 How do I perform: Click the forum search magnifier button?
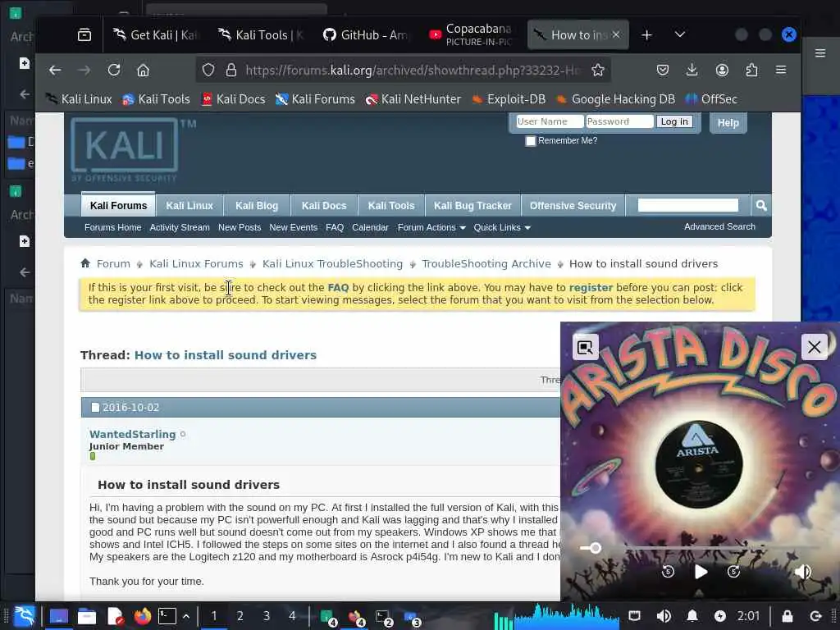(x=761, y=206)
